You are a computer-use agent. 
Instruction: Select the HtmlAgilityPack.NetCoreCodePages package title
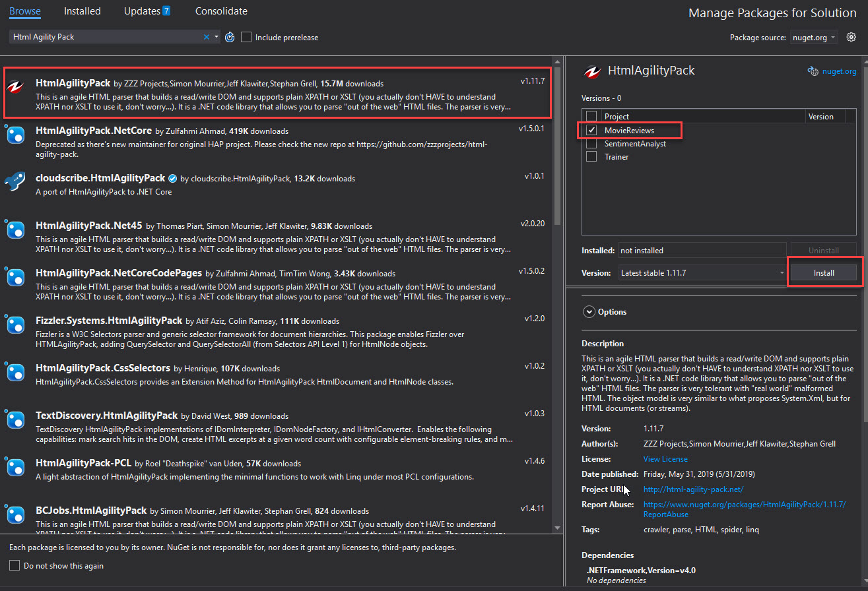(x=119, y=273)
